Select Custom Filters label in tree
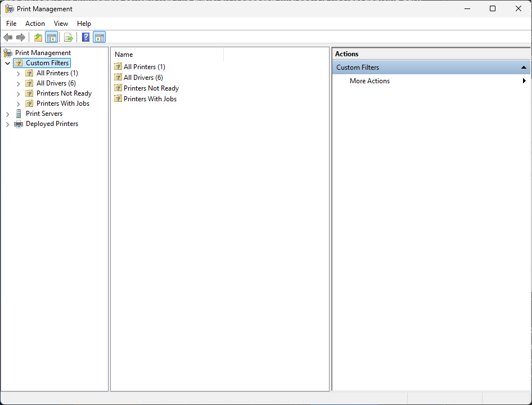The height and width of the screenshot is (405, 532). pyautogui.click(x=47, y=63)
